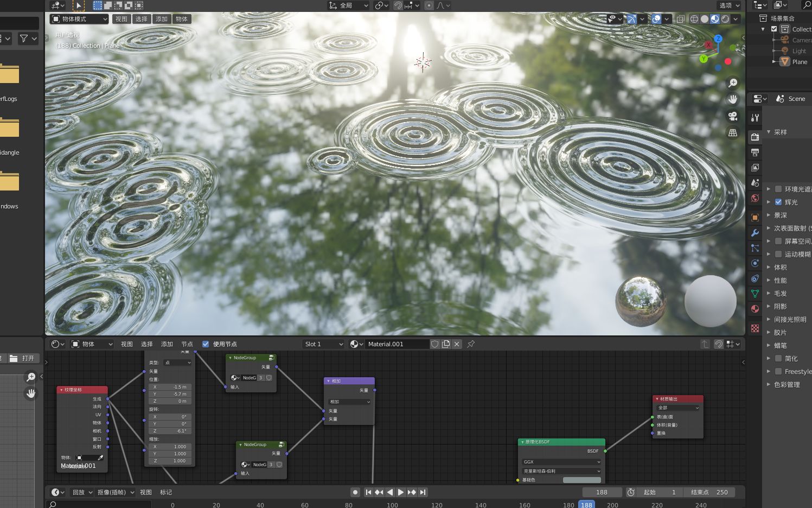Switch to material preview shading
This screenshot has width=812, height=508.
[715, 19]
